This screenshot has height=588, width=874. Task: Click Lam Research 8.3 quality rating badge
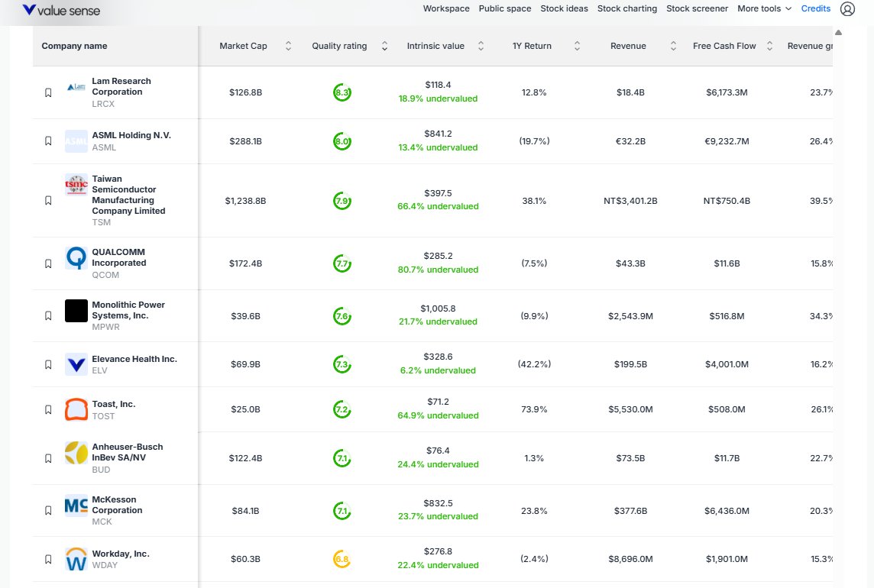[x=342, y=92]
